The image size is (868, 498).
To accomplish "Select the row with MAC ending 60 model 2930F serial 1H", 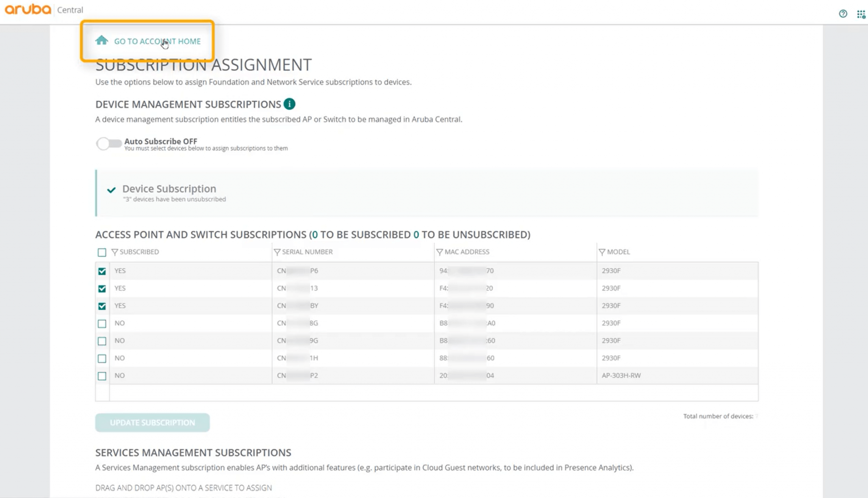I will [102, 359].
